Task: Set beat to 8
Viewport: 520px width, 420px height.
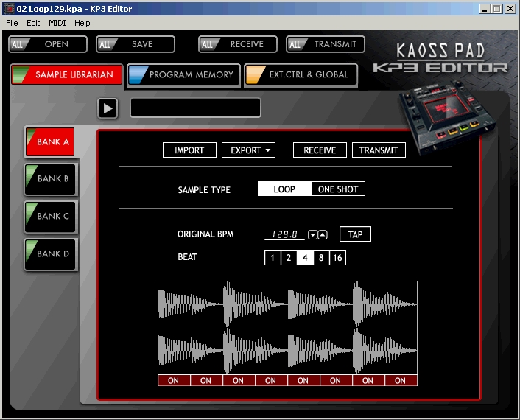Action: click(x=321, y=258)
